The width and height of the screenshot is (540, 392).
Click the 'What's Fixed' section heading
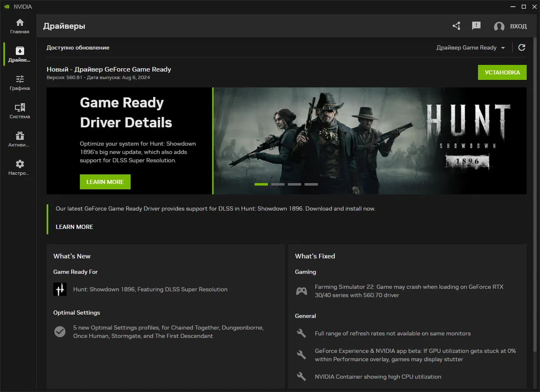[315, 256]
